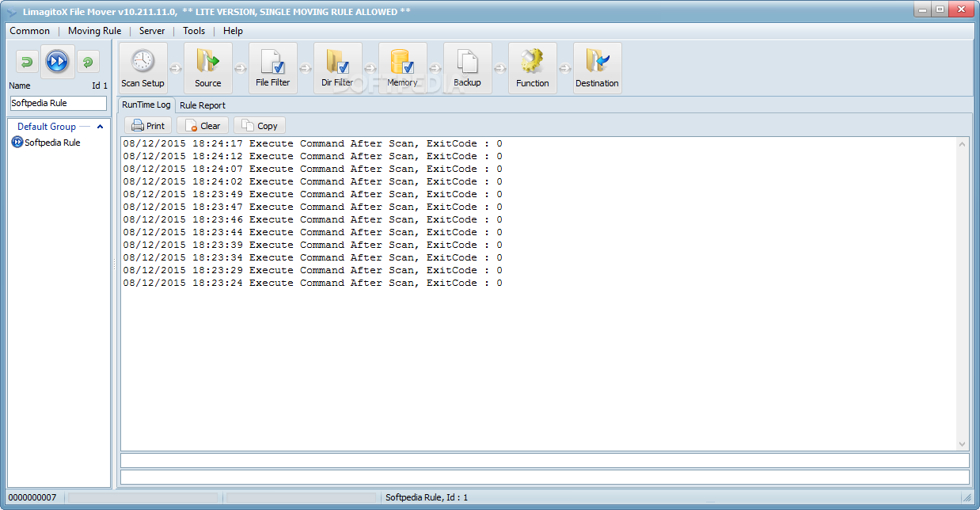Click the blue fast-forward scan button
The width and height of the screenshot is (980, 510).
coord(57,61)
